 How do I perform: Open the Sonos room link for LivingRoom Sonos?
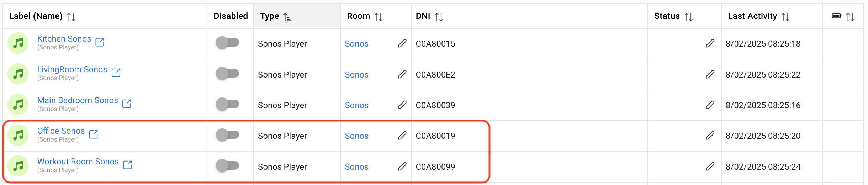tap(356, 75)
